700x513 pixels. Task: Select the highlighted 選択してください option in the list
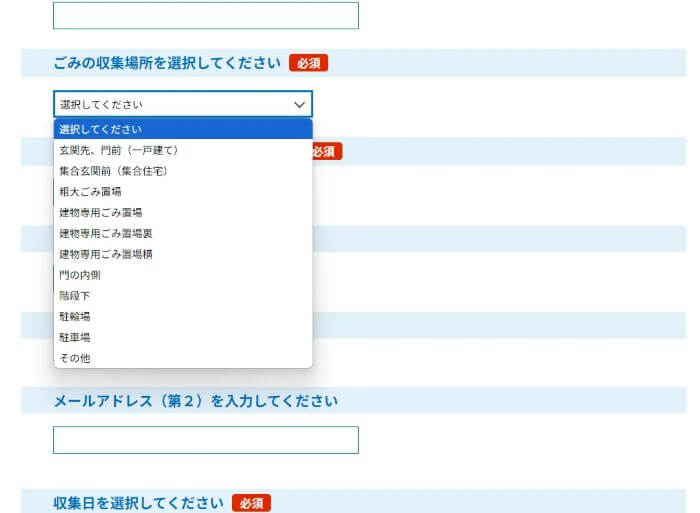pos(183,129)
